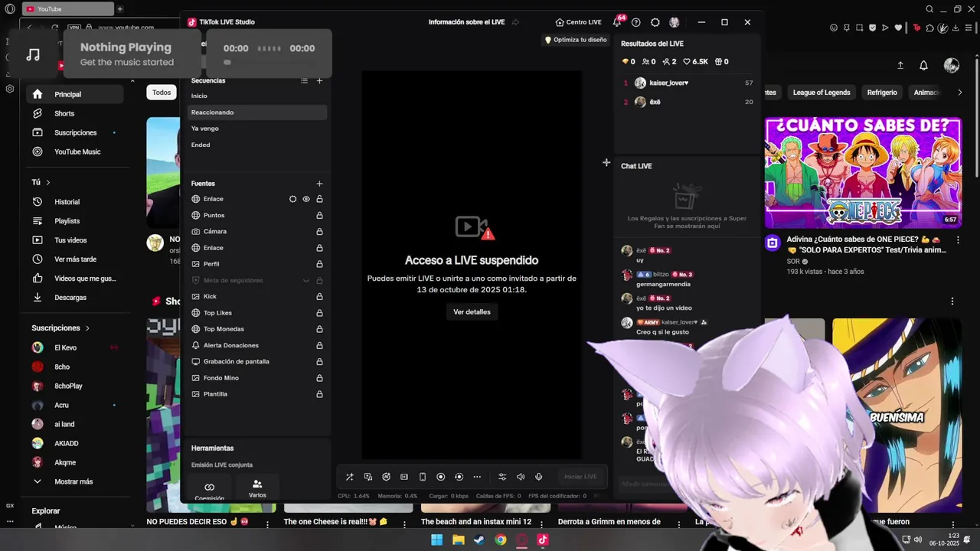The height and width of the screenshot is (551, 980).
Task: Expand Mostrar más in YouTube subscriptions
Action: (75, 481)
